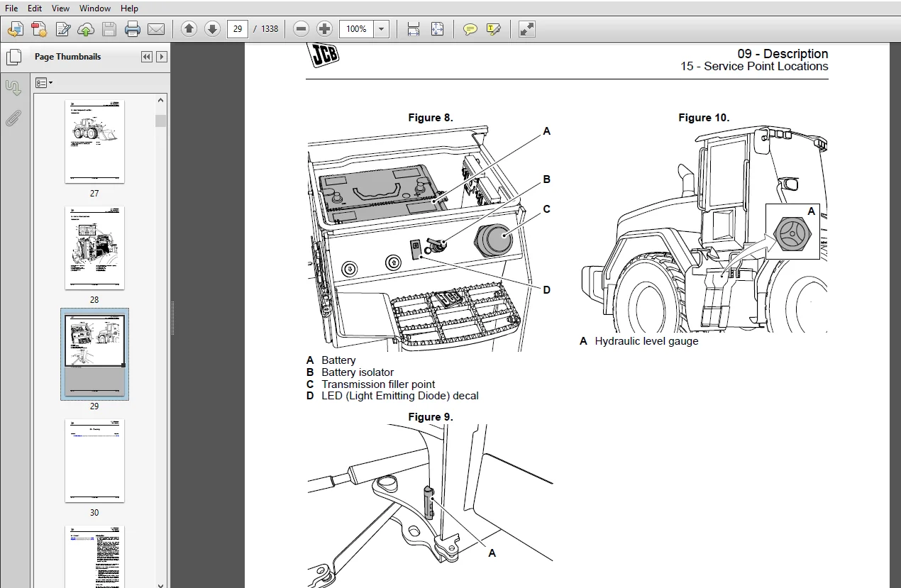The width and height of the screenshot is (901, 588).
Task: Open the thumbnails options dropdown
Action: 44,83
